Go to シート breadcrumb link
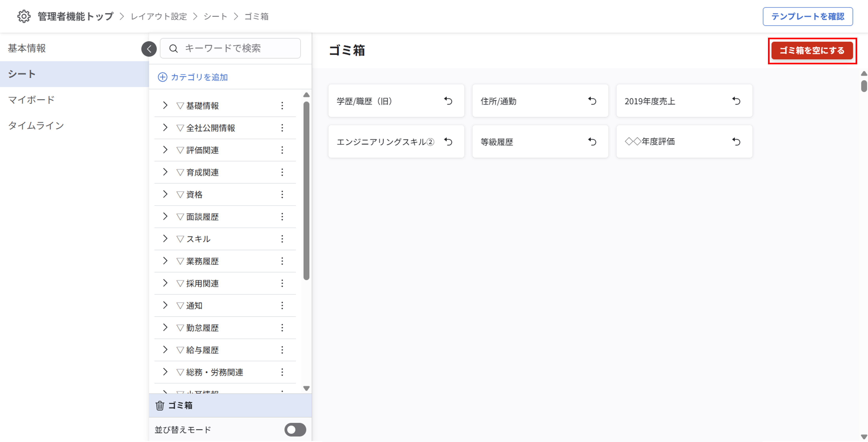868x442 pixels. (x=215, y=17)
